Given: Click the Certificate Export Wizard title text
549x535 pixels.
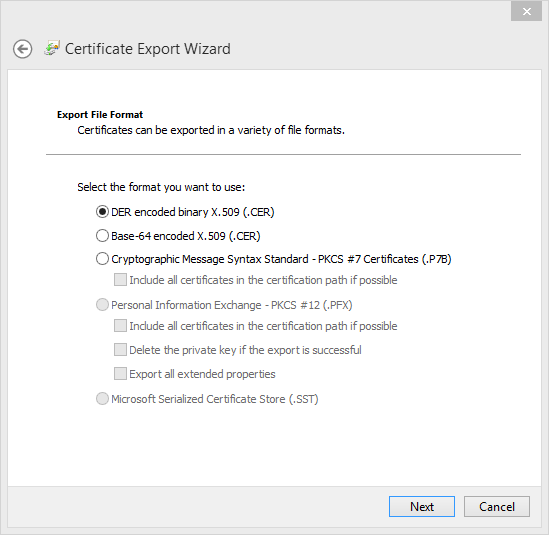Looking at the screenshot, I should [148, 49].
